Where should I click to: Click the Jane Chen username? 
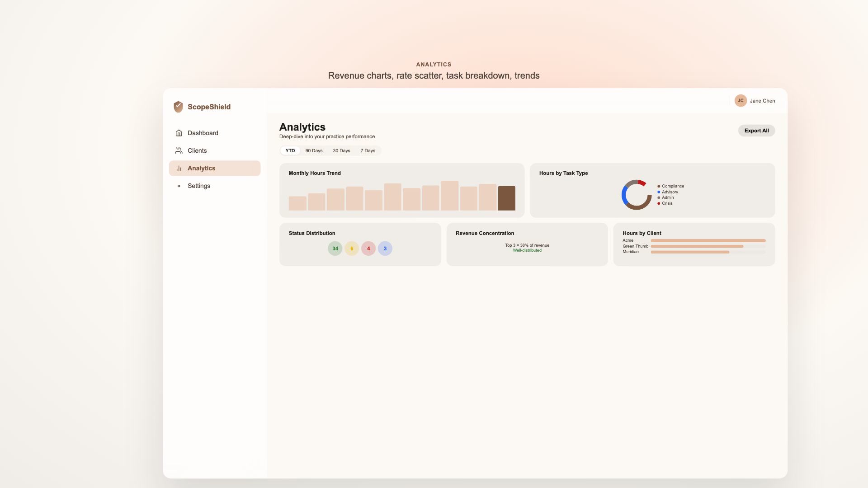(x=762, y=101)
